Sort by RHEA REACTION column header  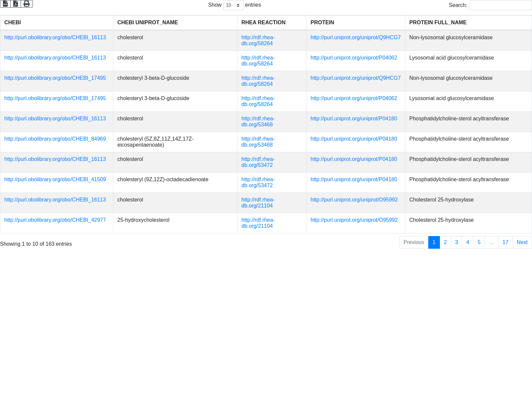pos(263,23)
